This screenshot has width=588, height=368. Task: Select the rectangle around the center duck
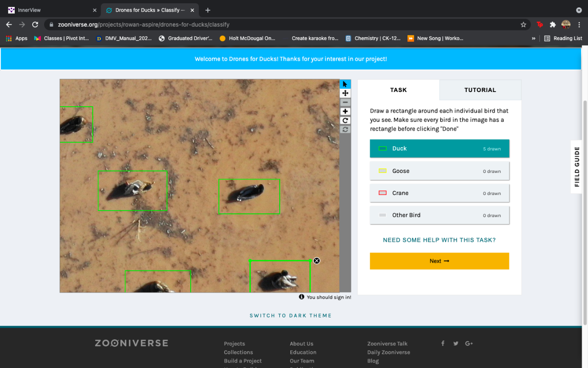[x=249, y=196]
